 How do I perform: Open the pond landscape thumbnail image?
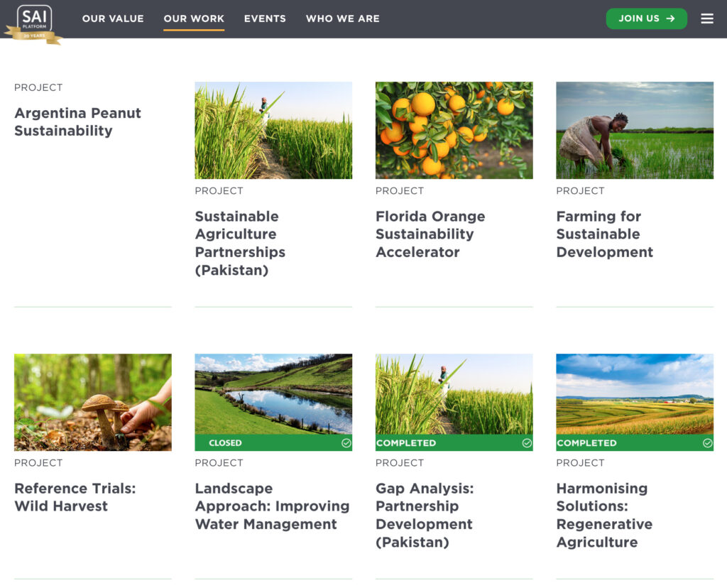[273, 394]
